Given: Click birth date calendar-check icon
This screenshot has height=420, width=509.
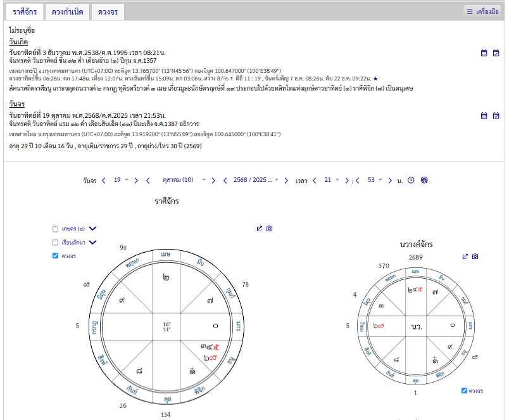Looking at the screenshot, I should coord(496,53).
